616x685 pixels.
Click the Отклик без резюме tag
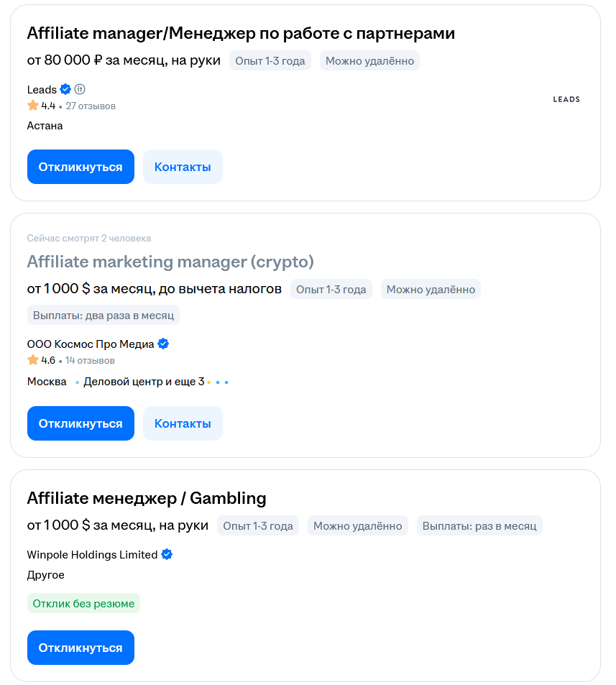click(83, 603)
